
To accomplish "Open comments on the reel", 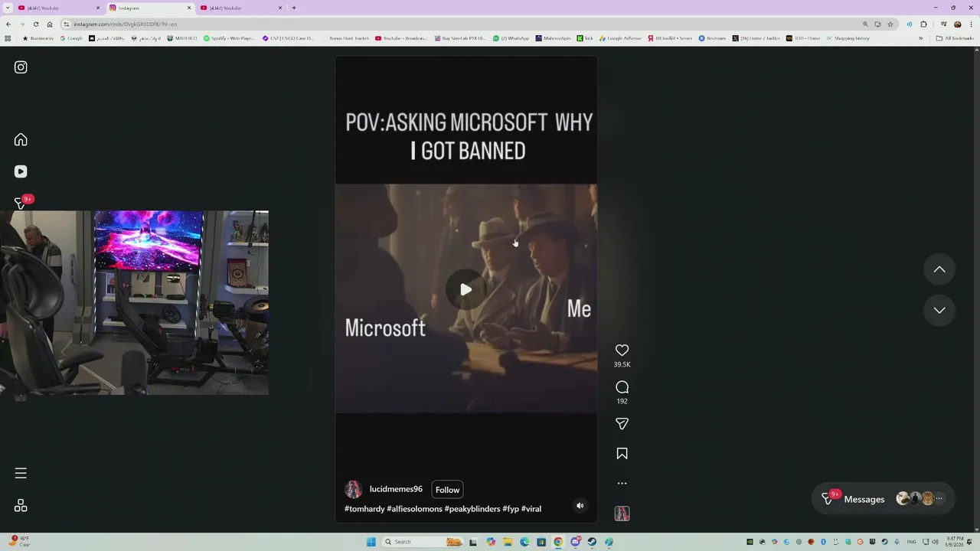I will [x=622, y=387].
